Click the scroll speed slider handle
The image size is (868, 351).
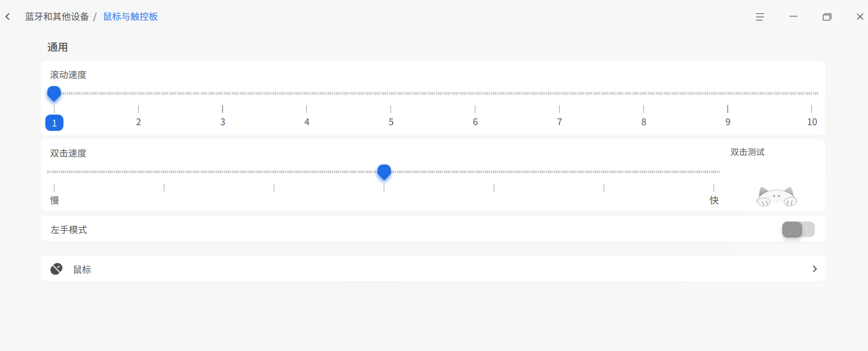[54, 94]
